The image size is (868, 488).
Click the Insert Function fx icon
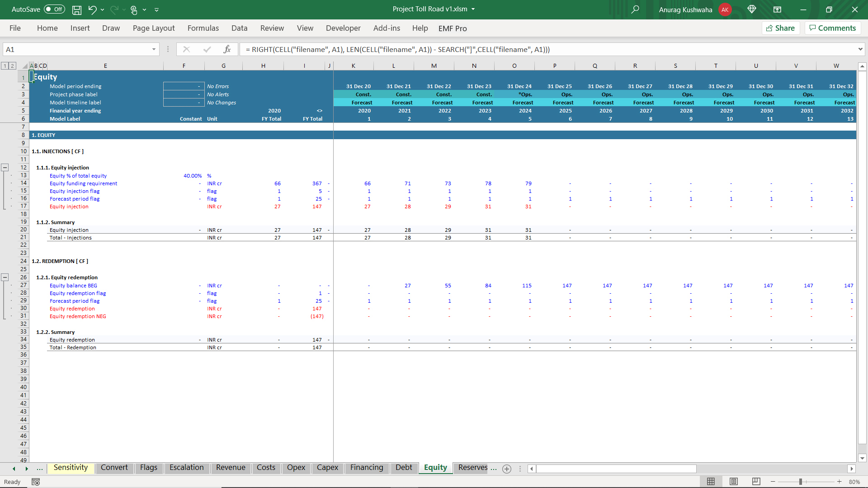point(227,49)
